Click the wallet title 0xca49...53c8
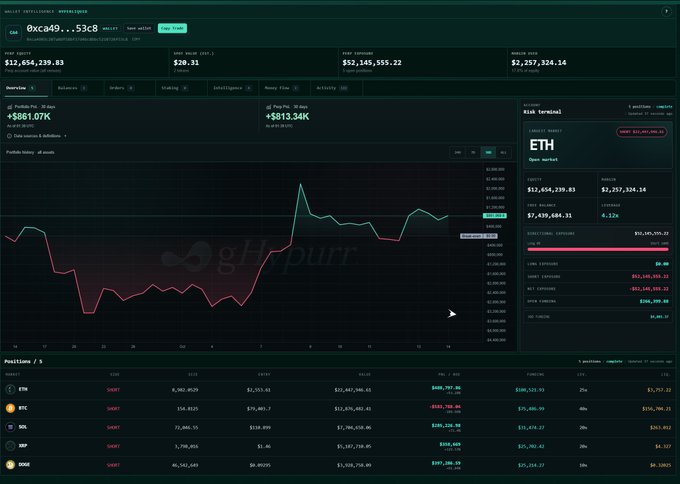The height and width of the screenshot is (484, 680). (62, 29)
